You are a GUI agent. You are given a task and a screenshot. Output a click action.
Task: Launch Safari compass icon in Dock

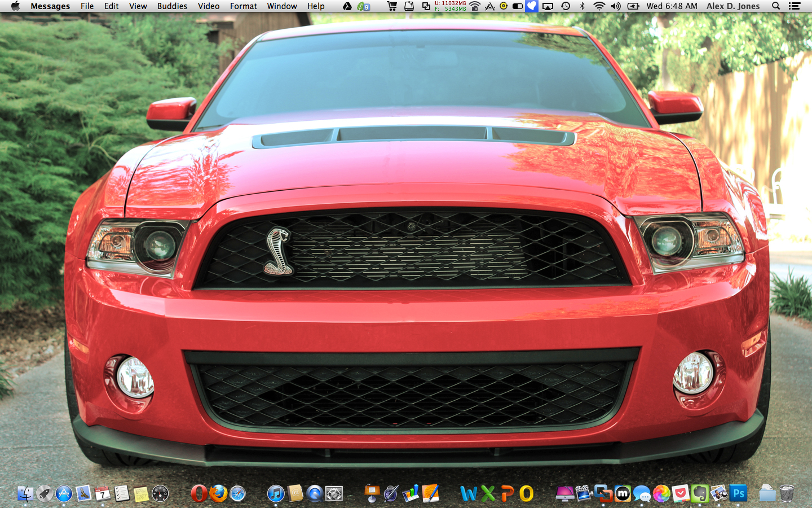237,494
